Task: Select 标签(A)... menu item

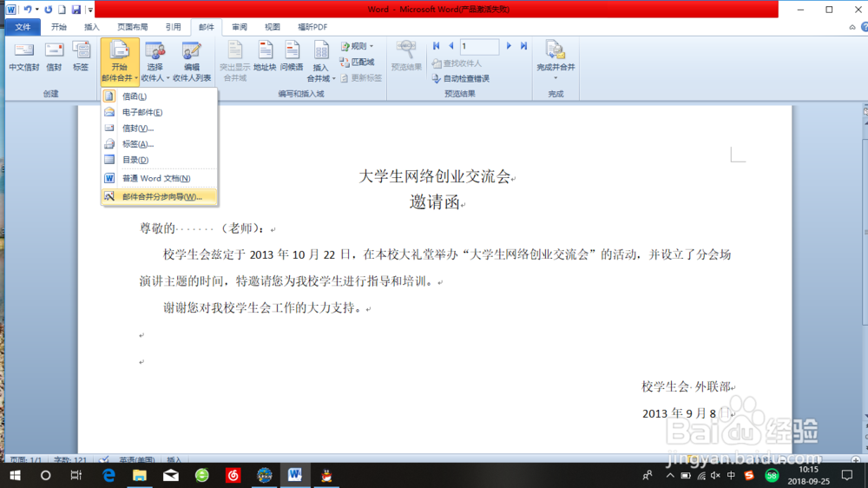Action: coord(160,144)
